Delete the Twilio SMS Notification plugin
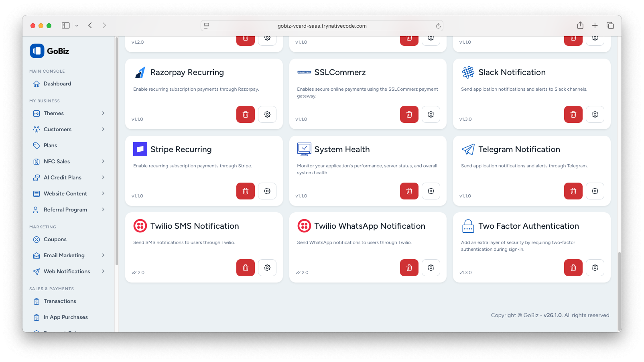This screenshot has height=362, width=644. click(246, 268)
